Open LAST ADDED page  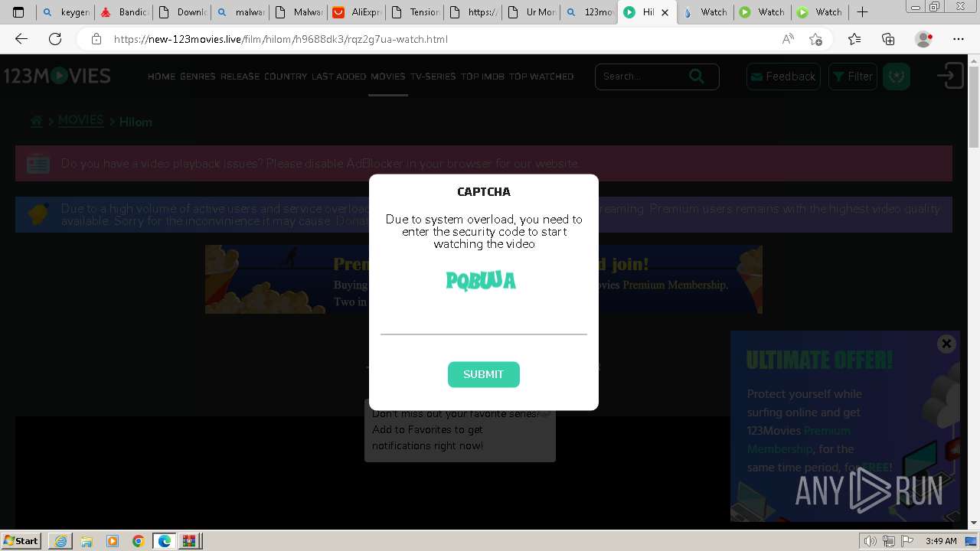[x=338, y=77]
